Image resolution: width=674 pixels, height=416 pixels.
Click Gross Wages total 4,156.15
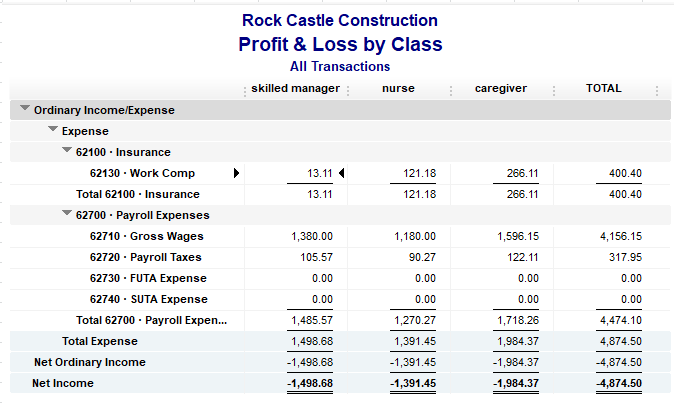point(621,236)
